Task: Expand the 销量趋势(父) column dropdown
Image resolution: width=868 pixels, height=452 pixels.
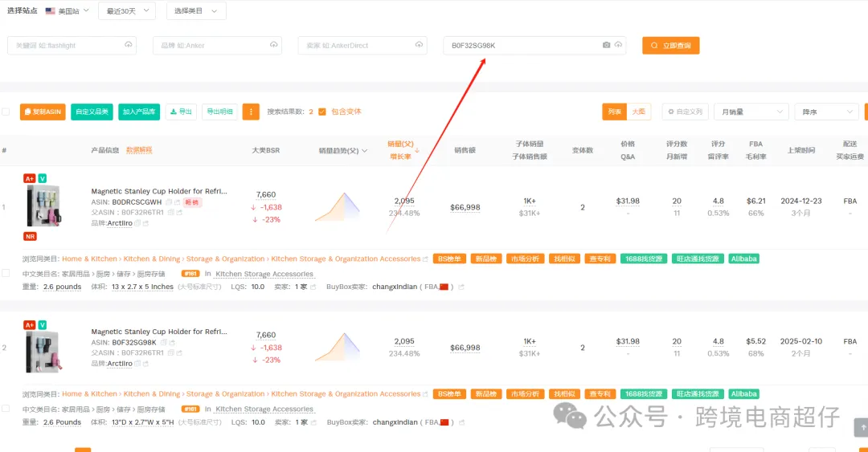Action: coord(364,150)
